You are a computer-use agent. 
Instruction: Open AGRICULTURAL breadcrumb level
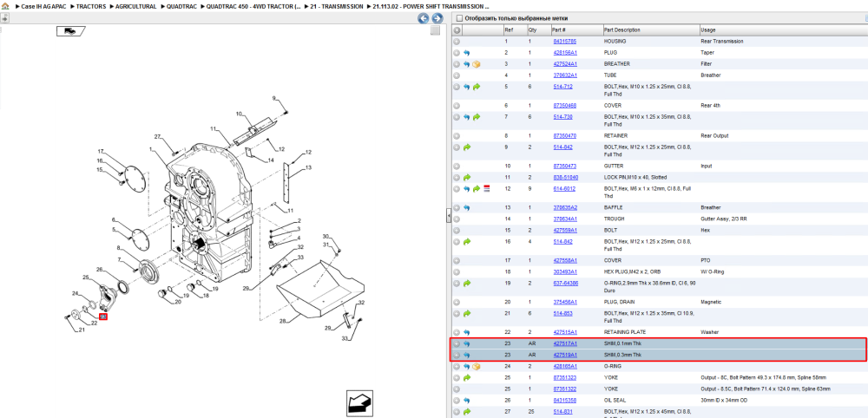click(x=135, y=7)
